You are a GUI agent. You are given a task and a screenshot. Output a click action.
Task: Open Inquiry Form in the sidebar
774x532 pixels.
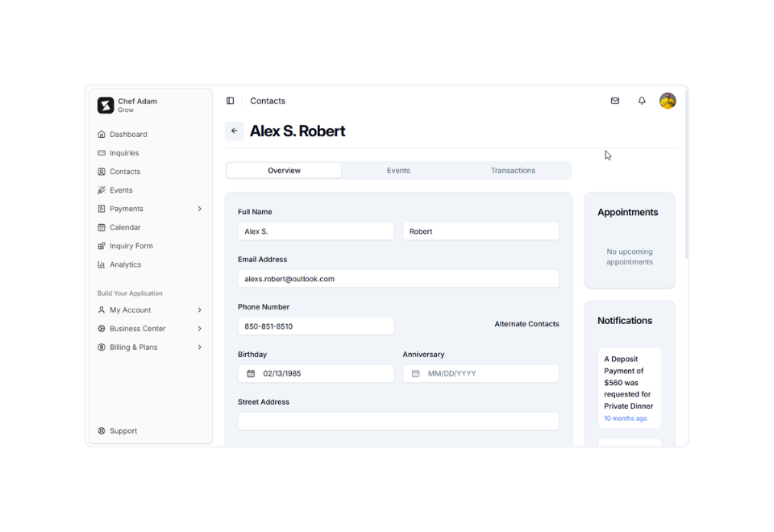pos(131,246)
